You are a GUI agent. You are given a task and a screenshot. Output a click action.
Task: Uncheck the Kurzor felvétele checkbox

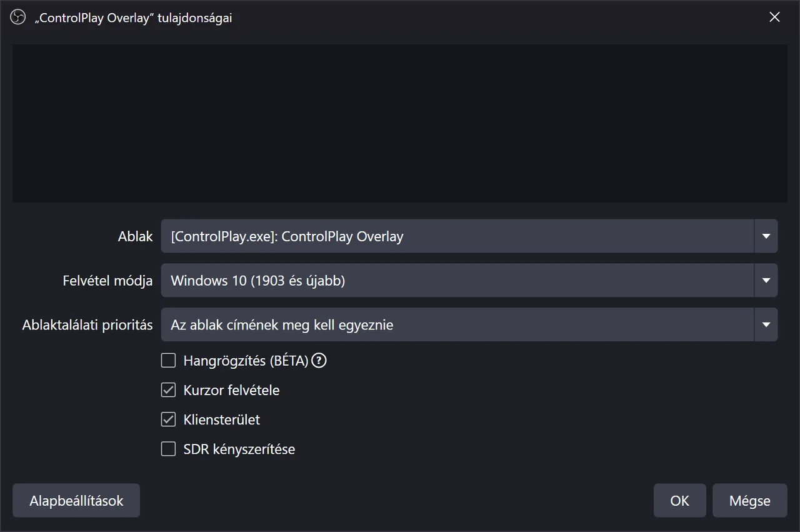click(168, 390)
